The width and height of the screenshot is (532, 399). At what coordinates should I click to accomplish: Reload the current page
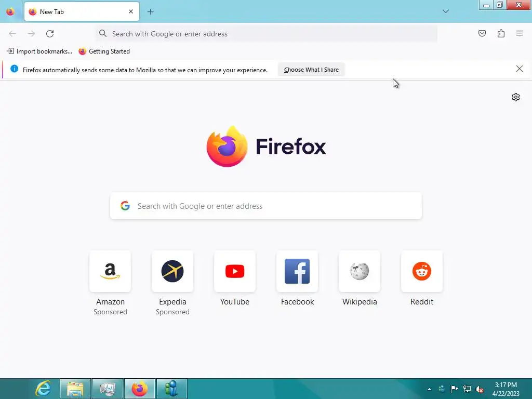[50, 34]
